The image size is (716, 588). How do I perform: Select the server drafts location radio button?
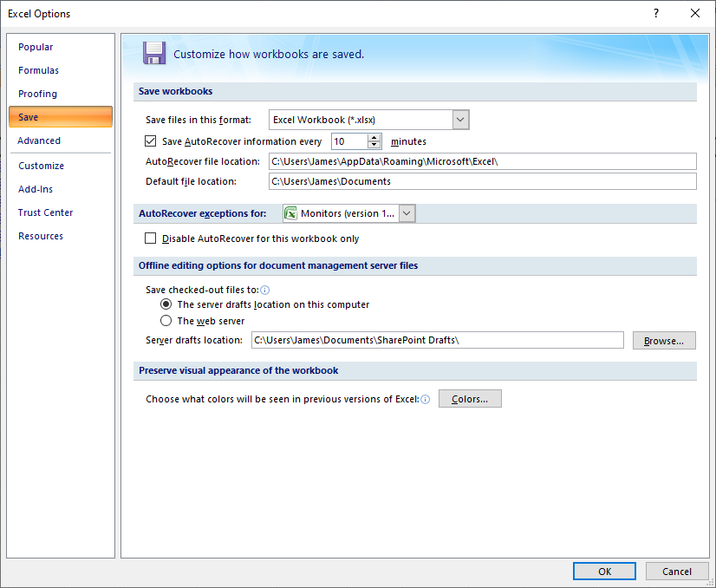coord(166,304)
